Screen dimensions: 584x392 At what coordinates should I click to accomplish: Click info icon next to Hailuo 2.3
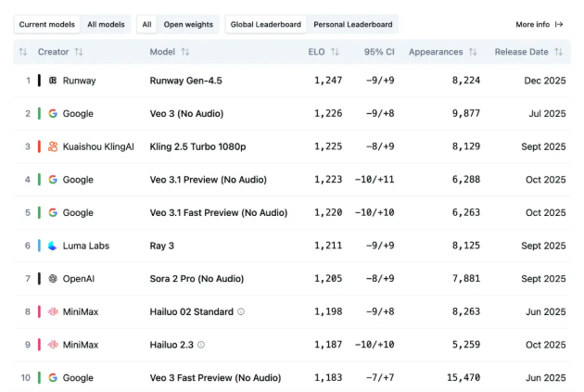[201, 345]
